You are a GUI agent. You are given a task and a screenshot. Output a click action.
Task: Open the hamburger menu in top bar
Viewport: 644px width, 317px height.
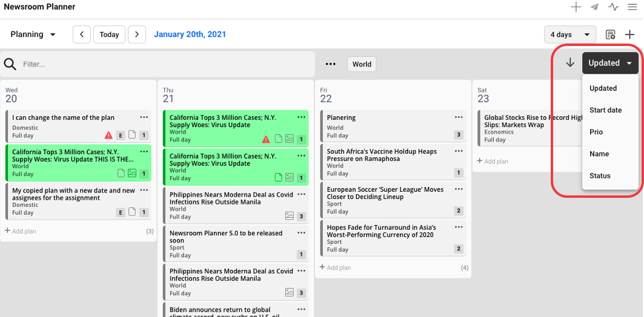[632, 7]
